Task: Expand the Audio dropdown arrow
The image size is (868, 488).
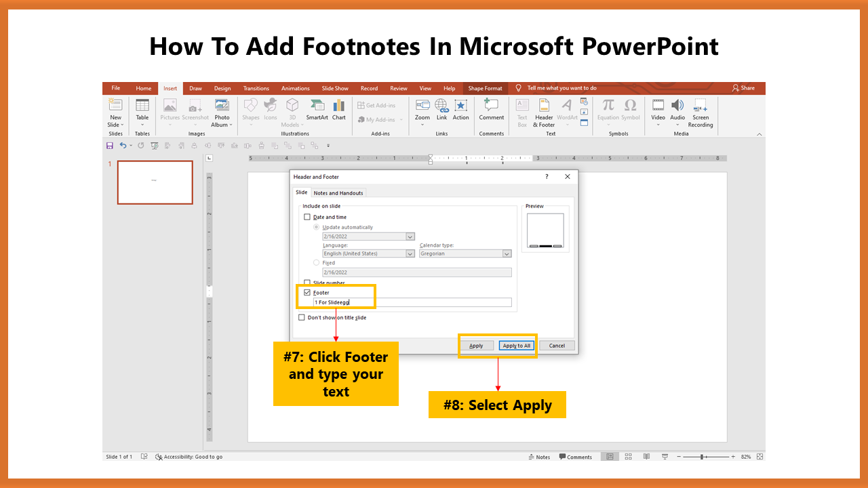Action: 677,125
